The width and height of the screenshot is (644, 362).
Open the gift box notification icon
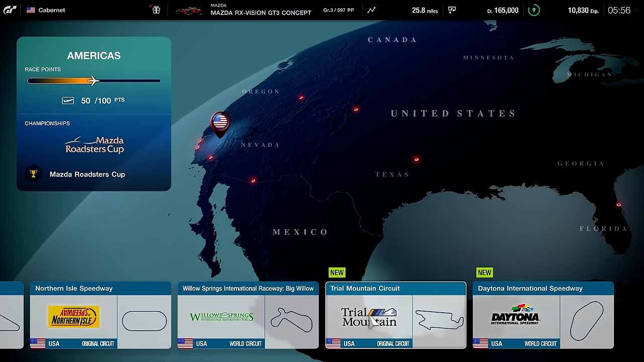156,10
